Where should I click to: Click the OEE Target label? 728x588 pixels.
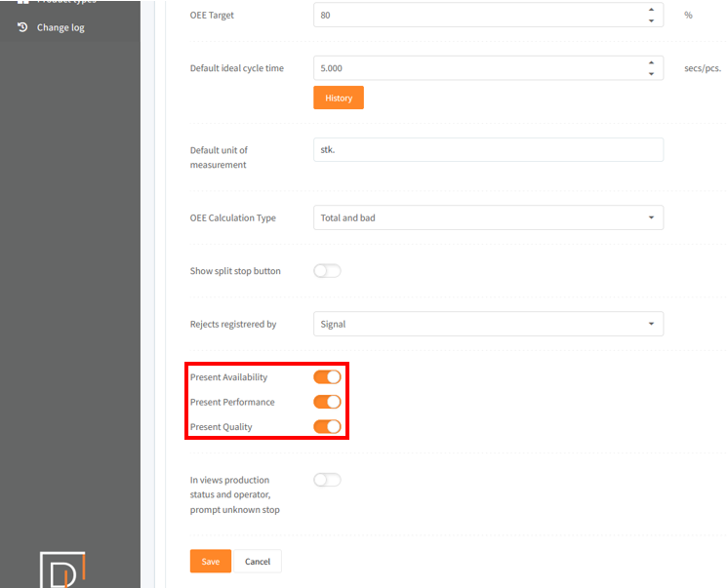coord(212,16)
